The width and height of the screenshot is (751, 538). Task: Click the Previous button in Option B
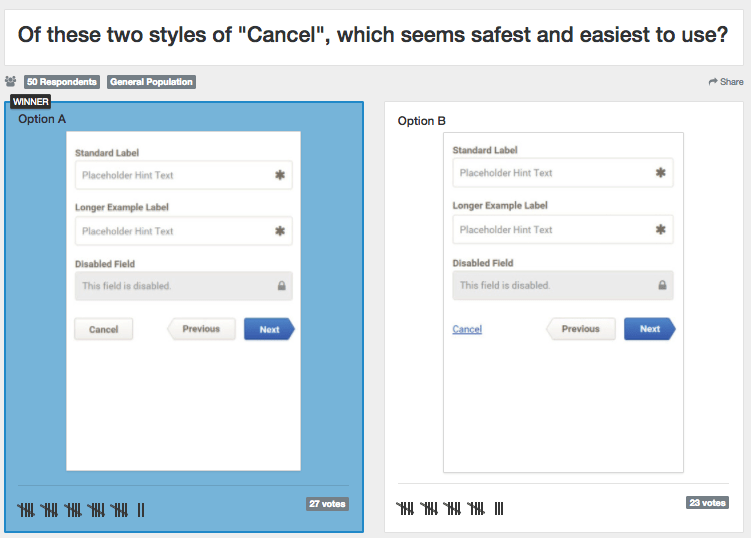coord(580,329)
